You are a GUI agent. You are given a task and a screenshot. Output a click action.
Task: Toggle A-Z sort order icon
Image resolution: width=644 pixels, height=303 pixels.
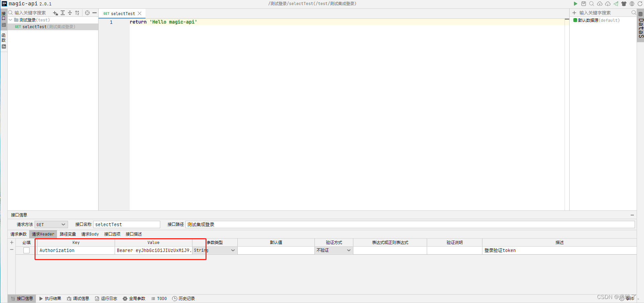(77, 13)
